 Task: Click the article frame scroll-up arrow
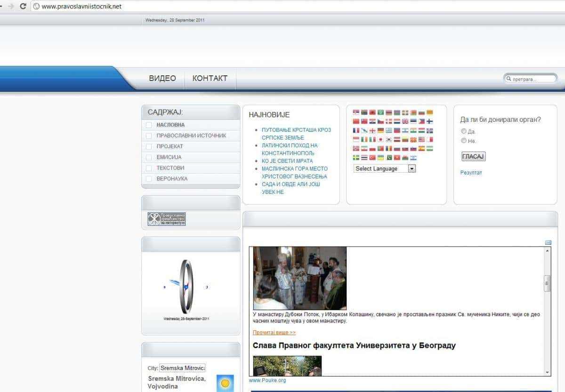[x=547, y=250]
